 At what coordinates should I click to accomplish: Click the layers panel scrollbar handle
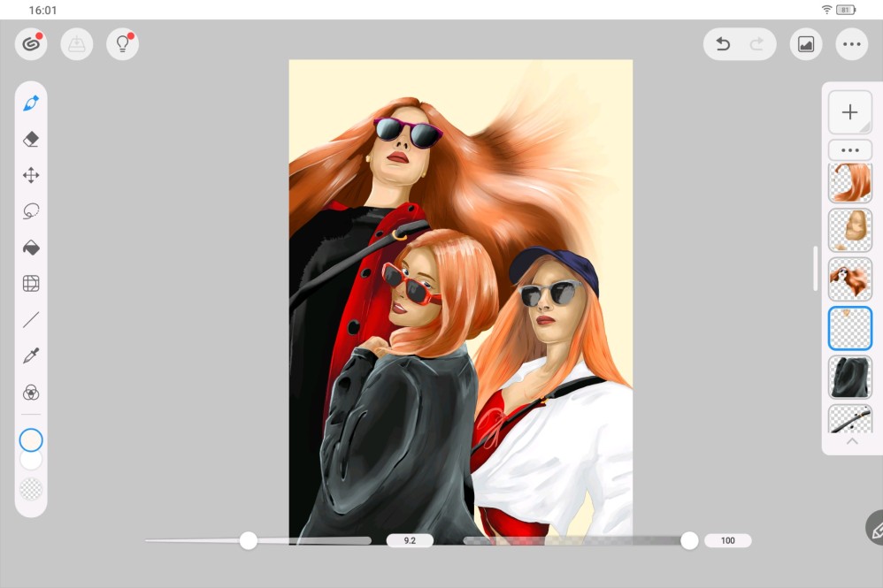815,269
